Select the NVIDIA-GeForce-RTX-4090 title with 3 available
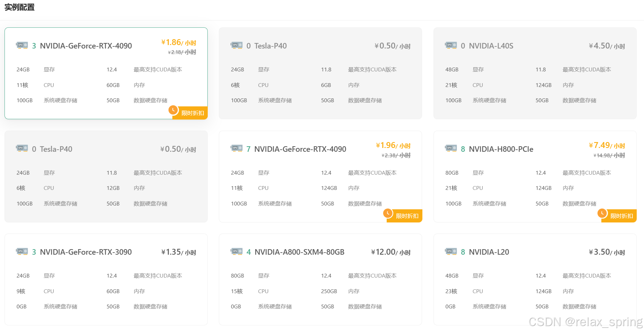The height and width of the screenshot is (333, 644). coord(86,46)
